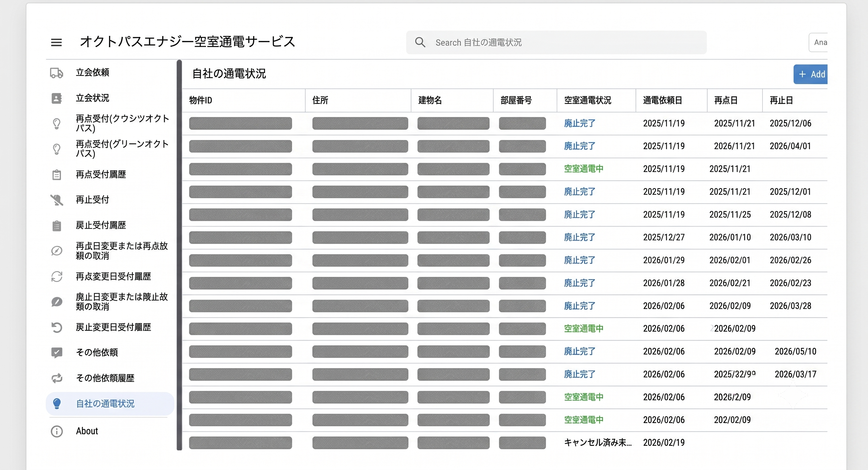
Task: Open その他依頼 in the sidebar
Action: tap(97, 352)
